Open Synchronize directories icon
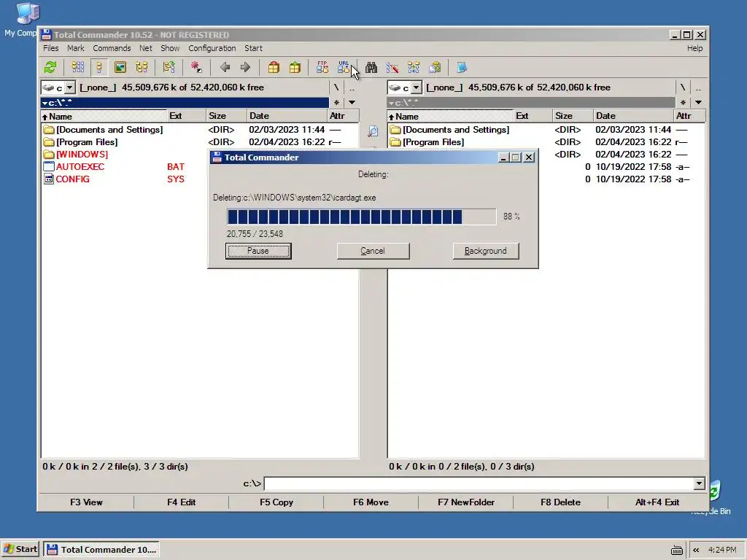Screen dimensions: 747x560 point(414,67)
